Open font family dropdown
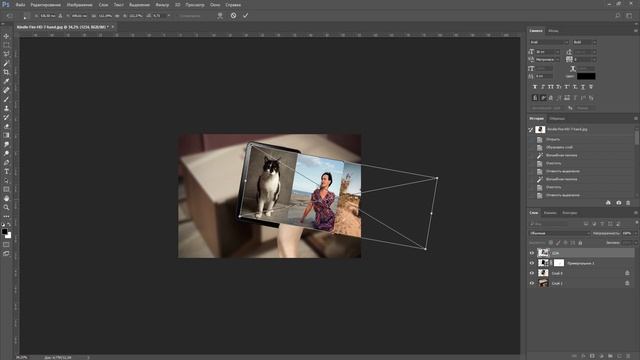Image resolution: width=640 pixels, height=360 pixels. click(549, 42)
